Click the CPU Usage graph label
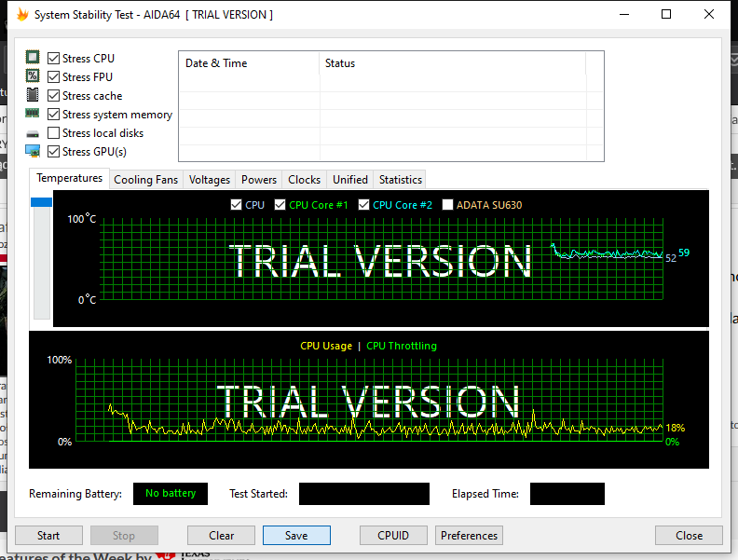The height and width of the screenshot is (560, 738). [326, 346]
